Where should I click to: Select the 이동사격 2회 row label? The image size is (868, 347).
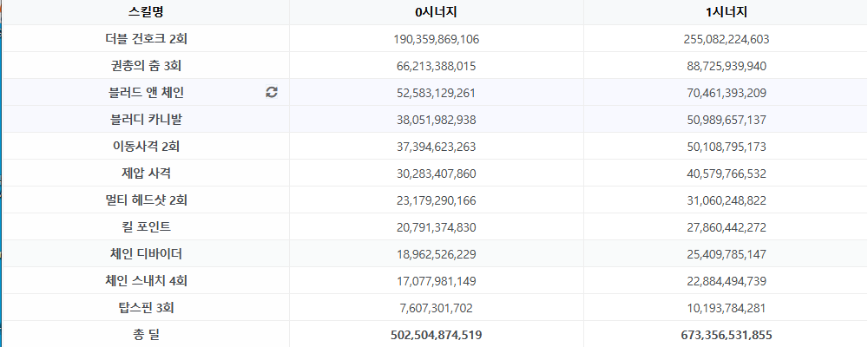click(x=146, y=147)
